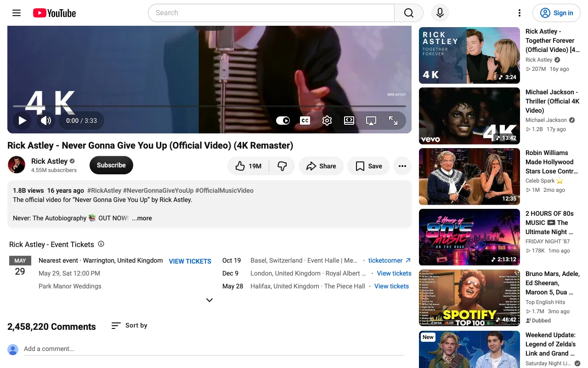Open Top English Hits channel name
Viewport: 588px width, 368px height.
point(545,302)
